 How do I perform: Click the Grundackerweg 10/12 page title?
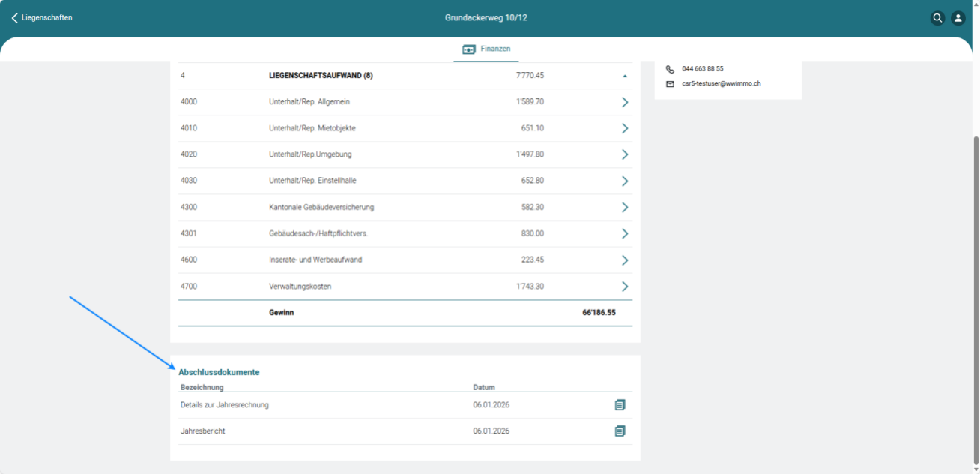486,18
